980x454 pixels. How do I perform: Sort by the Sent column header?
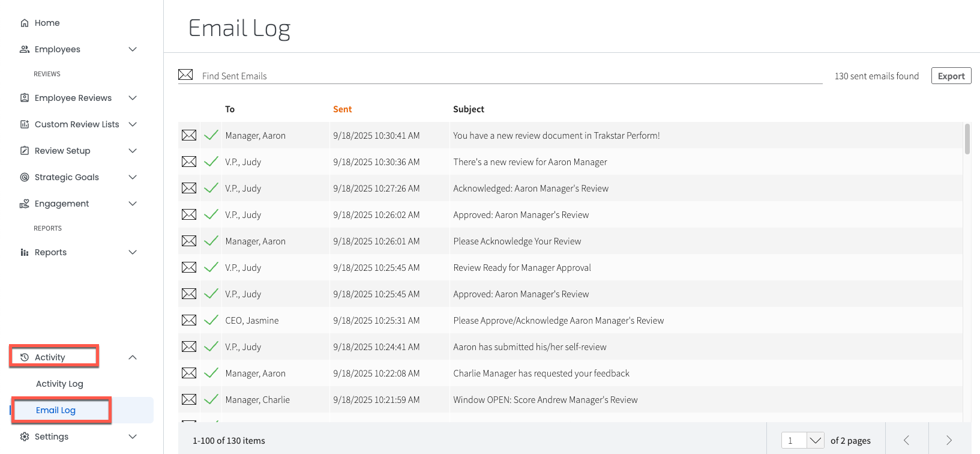point(342,109)
